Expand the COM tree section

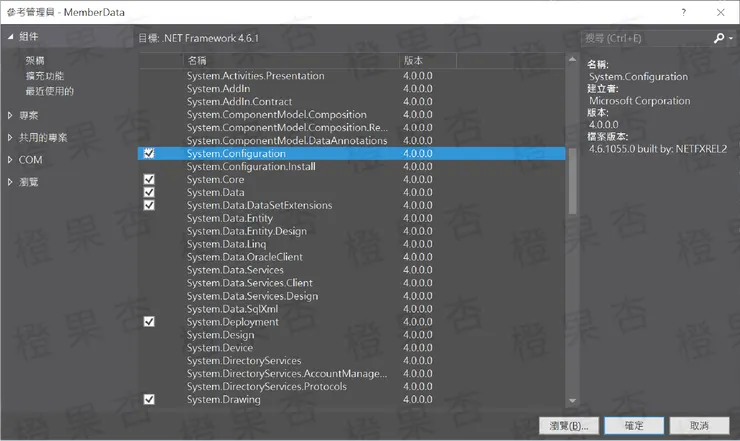pos(10,160)
